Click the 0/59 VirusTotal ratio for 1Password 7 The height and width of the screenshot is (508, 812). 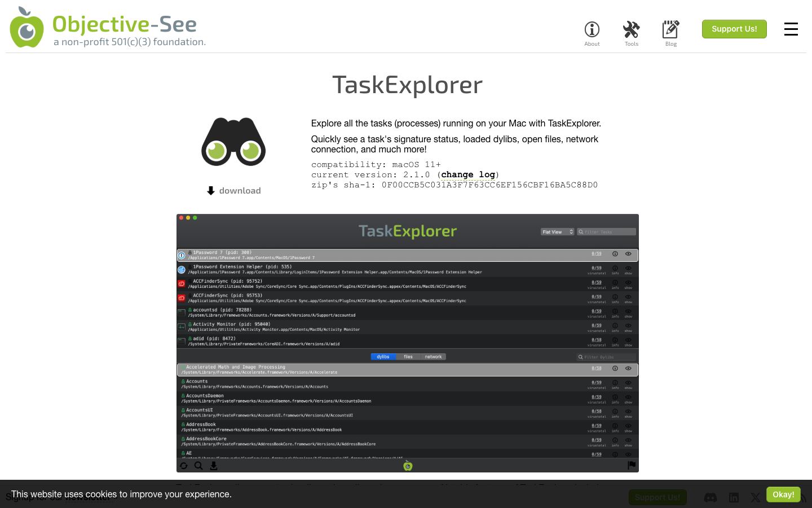pos(597,254)
